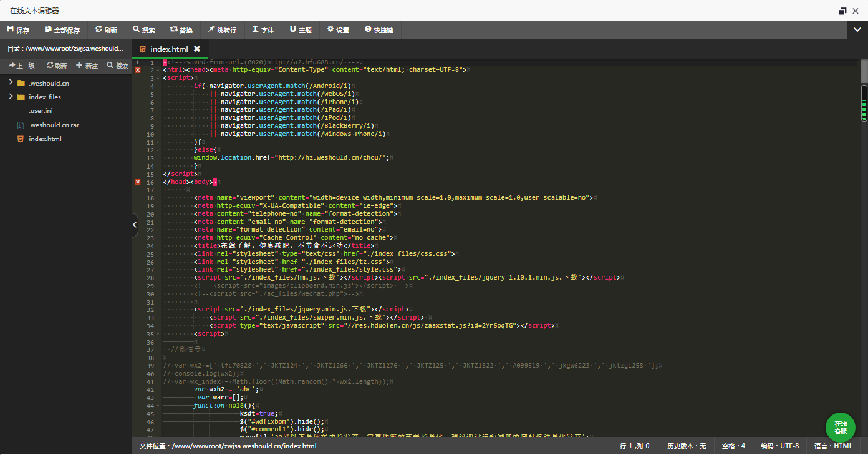Restore the editor window using top-right icon

pos(842,11)
